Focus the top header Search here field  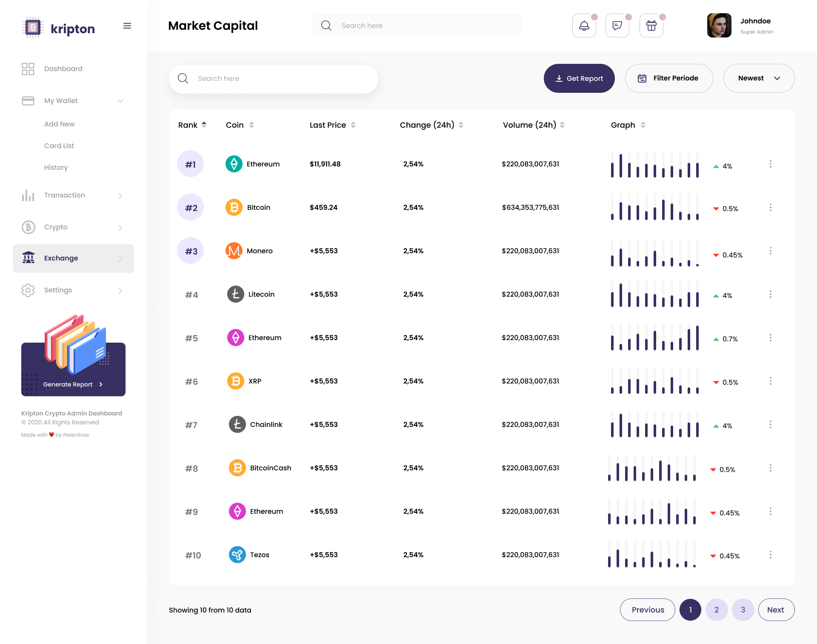(x=417, y=26)
